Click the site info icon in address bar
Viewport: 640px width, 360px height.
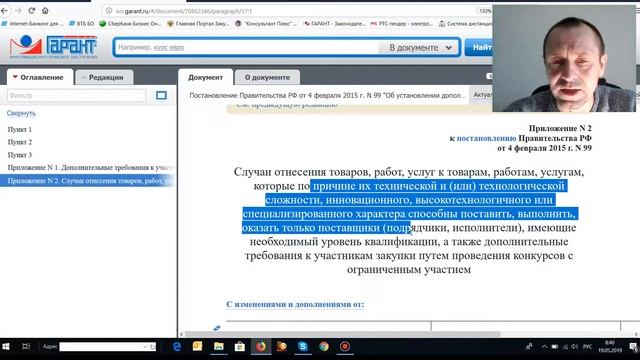tap(109, 11)
